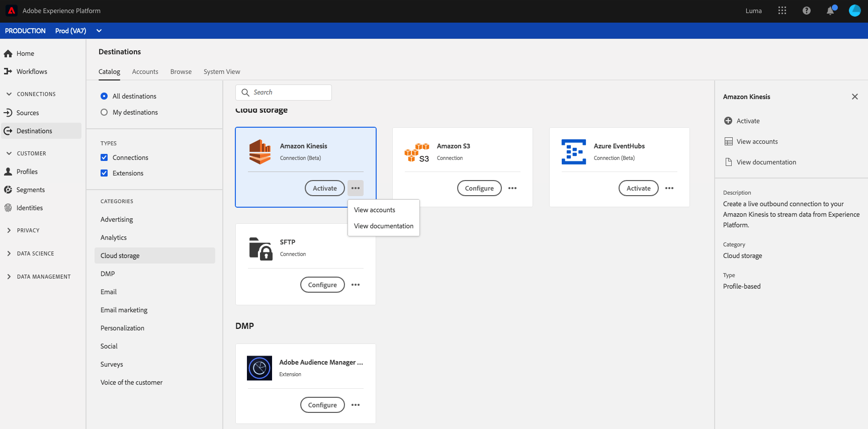Switch to the Browse tab
The image size is (868, 429).
(181, 71)
